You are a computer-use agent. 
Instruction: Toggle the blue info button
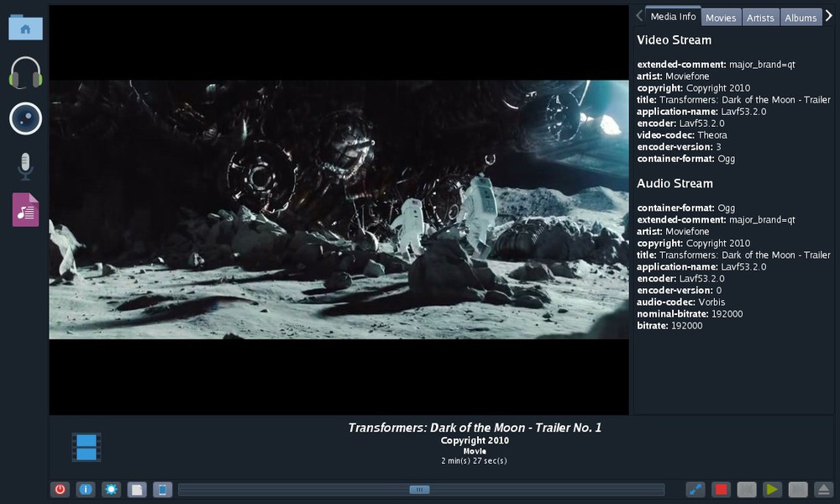(86, 490)
